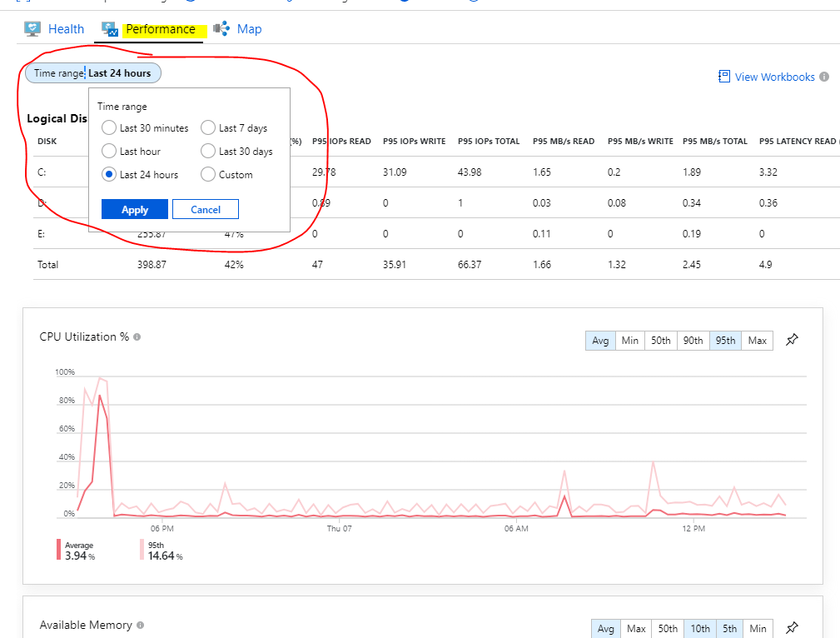Click the Health monitor icon
Image resolution: width=840 pixels, height=638 pixels.
tap(32, 28)
